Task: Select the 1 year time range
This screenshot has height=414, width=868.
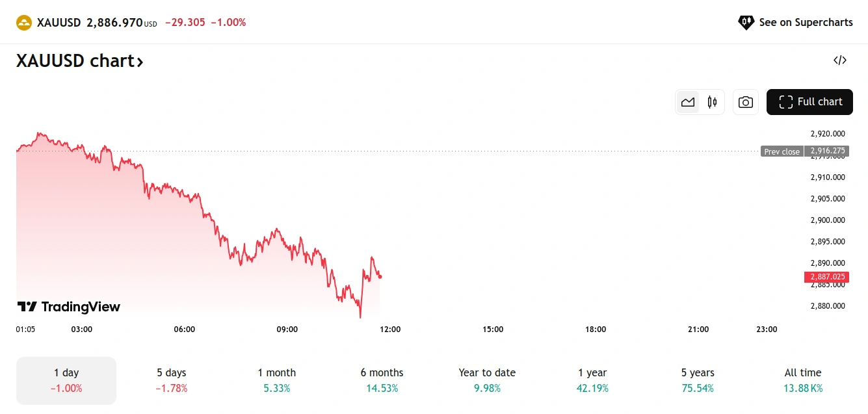Action: tap(592, 380)
